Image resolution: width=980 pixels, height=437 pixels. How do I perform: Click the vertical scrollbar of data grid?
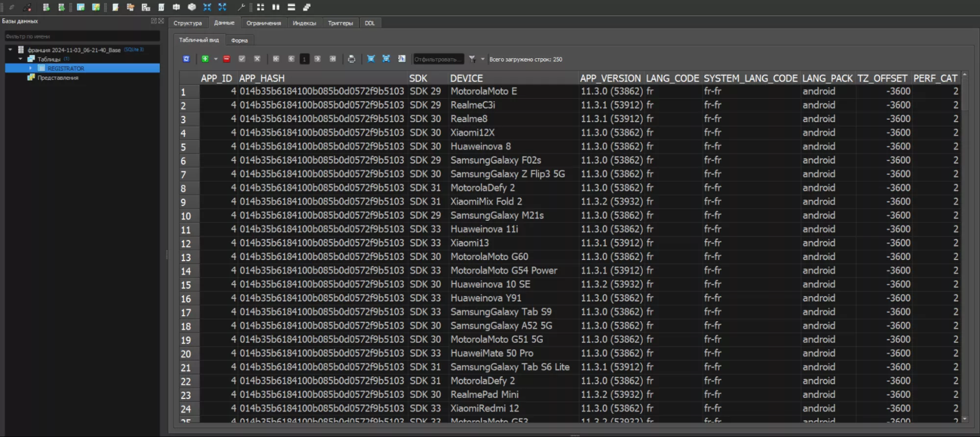(964, 246)
